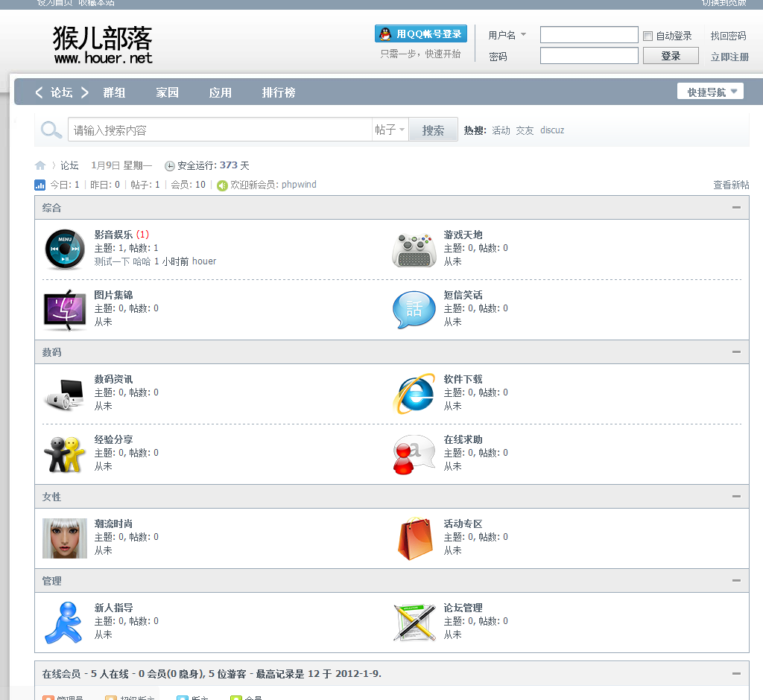This screenshot has width=763, height=700.
Task: Collapse the 在线会员 section
Action: [736, 674]
